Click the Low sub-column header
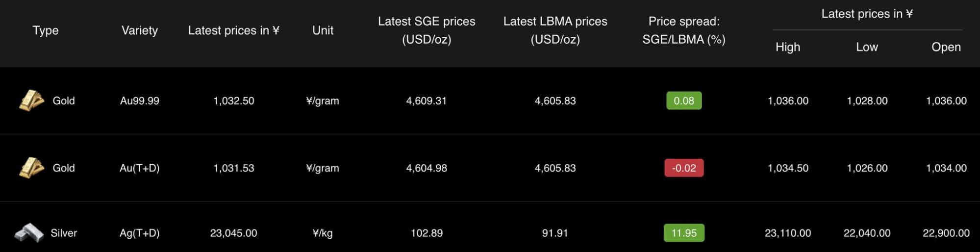The width and height of the screenshot is (980, 252). [867, 47]
